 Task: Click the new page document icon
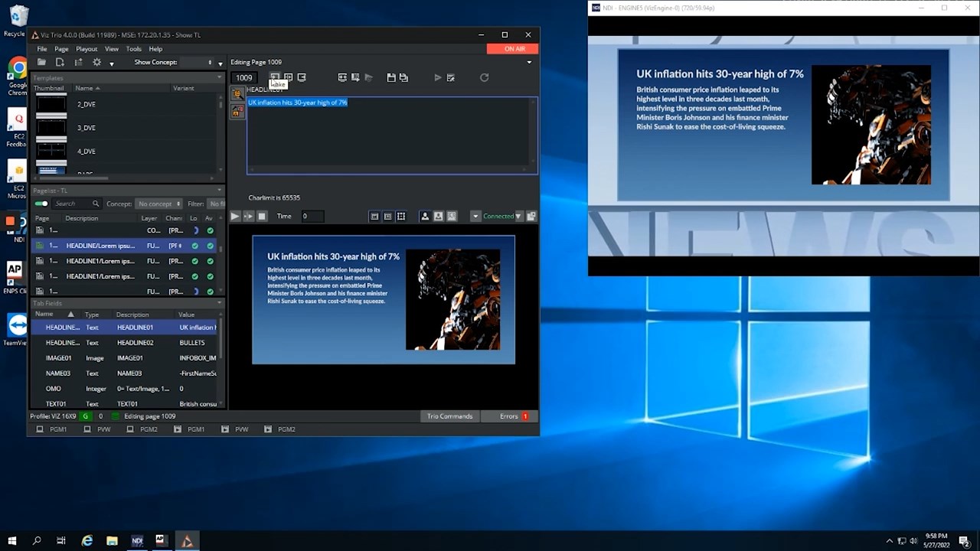pos(60,62)
